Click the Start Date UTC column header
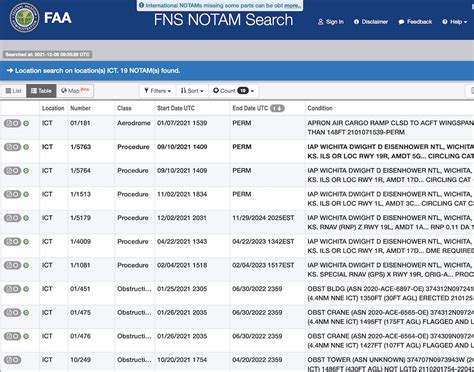This screenshot has height=372, width=474. click(x=176, y=108)
